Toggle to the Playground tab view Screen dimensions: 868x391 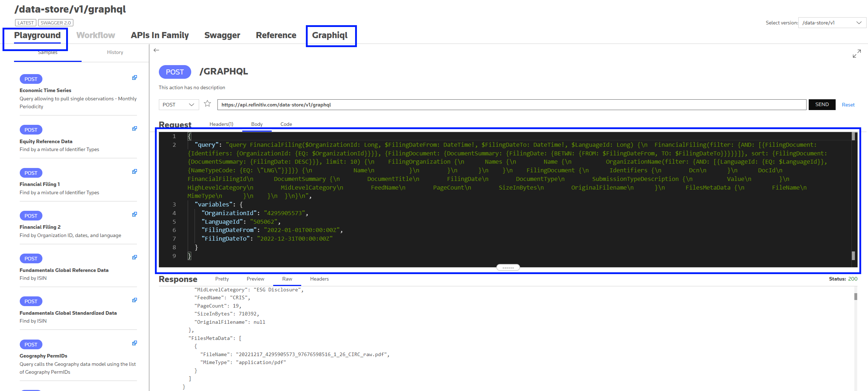[x=37, y=35]
